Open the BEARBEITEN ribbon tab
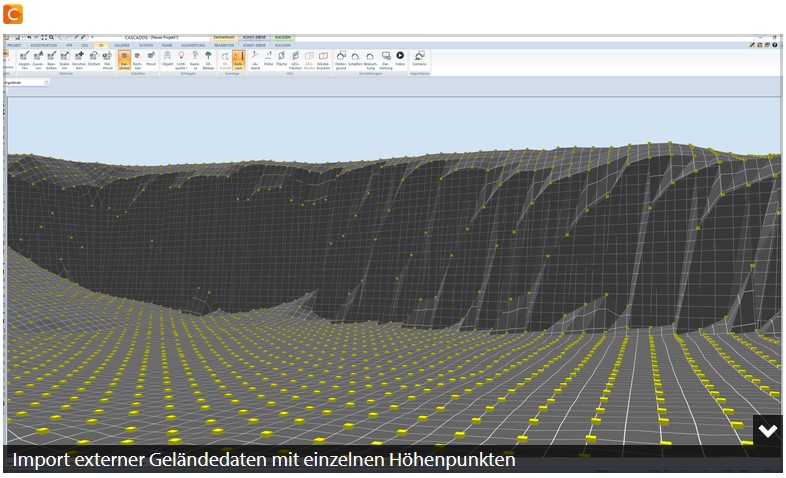This screenshot has height=478, width=786. click(x=224, y=45)
